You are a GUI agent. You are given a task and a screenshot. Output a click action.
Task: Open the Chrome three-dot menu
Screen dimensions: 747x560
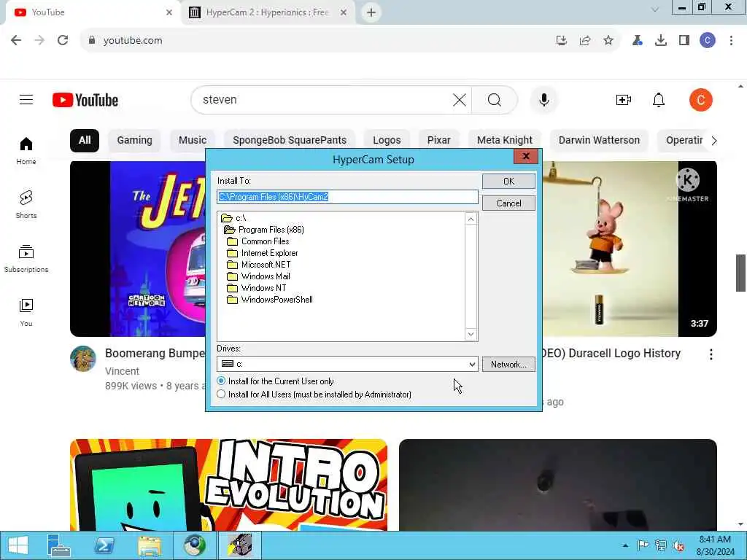731,41
